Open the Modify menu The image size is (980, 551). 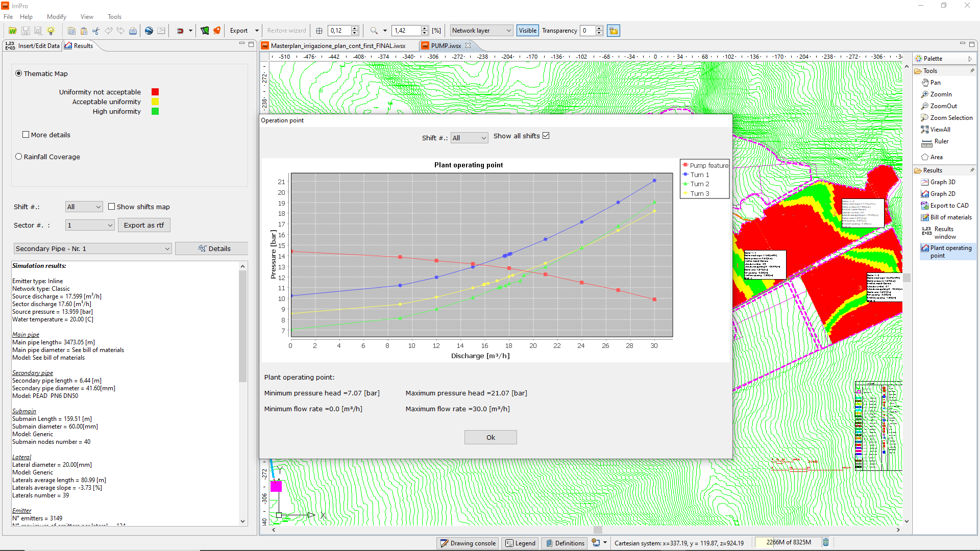pyautogui.click(x=56, y=17)
